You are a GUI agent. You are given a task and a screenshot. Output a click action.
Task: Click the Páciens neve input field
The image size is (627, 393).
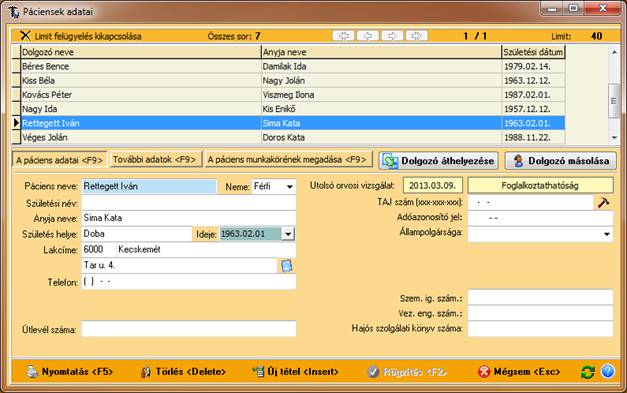[149, 186]
